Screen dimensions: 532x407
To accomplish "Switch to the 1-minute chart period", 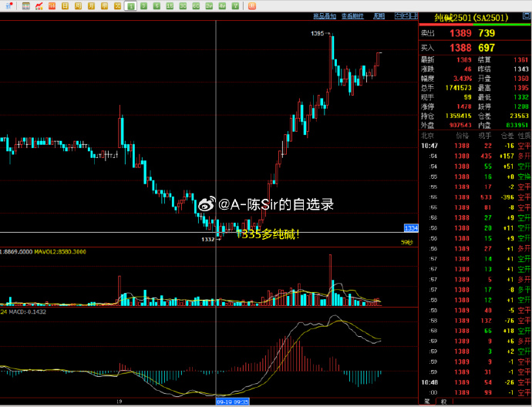I will tap(131, 6).
